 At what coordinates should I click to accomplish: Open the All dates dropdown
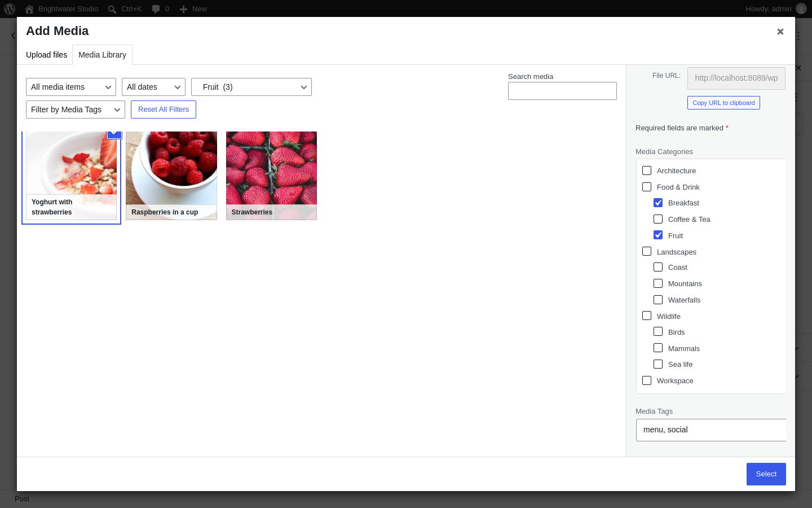[153, 87]
